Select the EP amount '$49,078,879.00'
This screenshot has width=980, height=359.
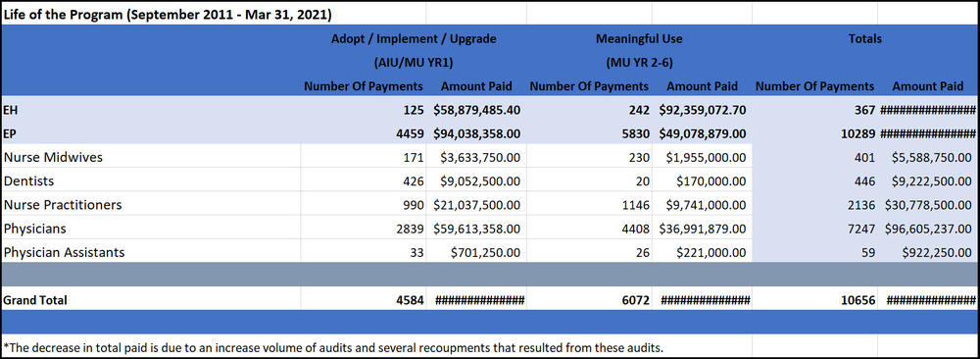(x=703, y=133)
